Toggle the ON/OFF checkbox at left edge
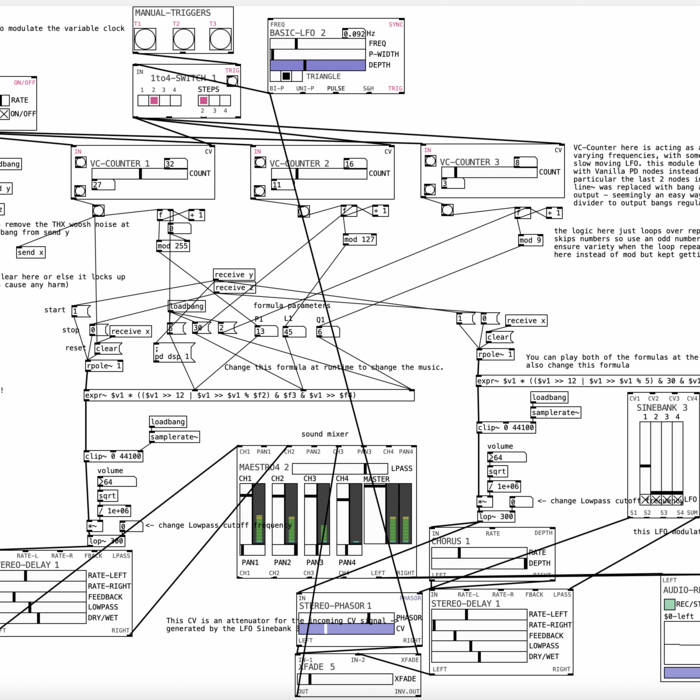This screenshot has height=700, width=700. (x=5, y=114)
